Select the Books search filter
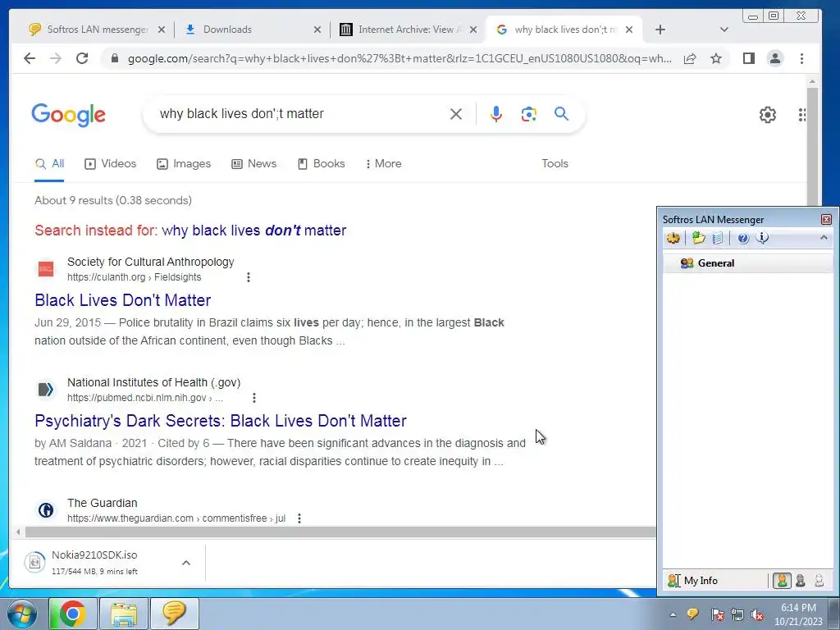Viewport: 840px width, 630px height. (x=322, y=164)
